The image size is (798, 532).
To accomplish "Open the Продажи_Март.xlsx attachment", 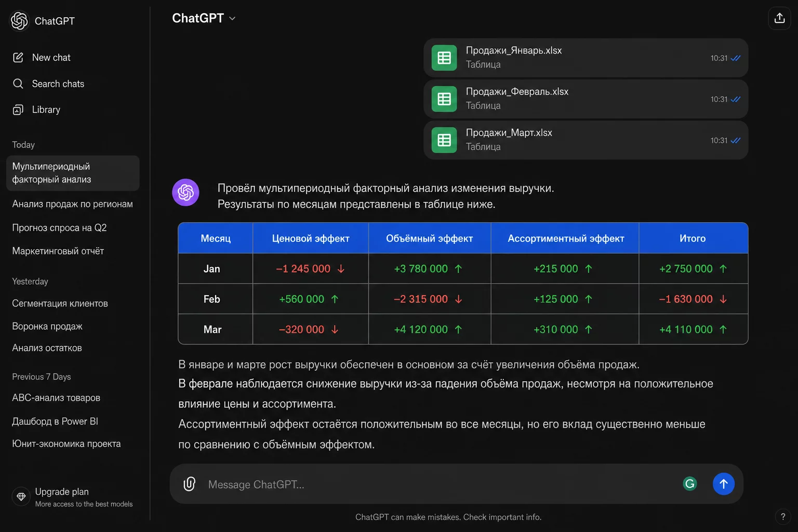I will coord(586,140).
